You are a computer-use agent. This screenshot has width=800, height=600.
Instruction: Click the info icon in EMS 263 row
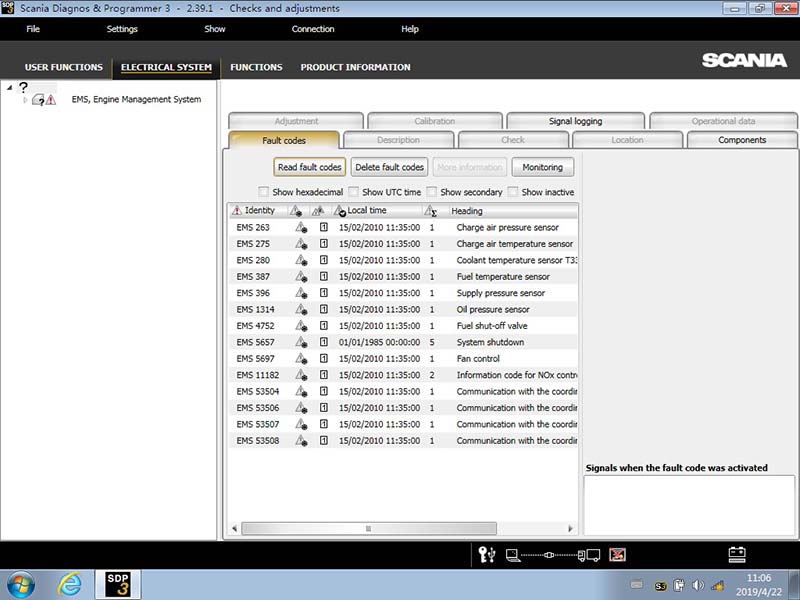click(323, 227)
